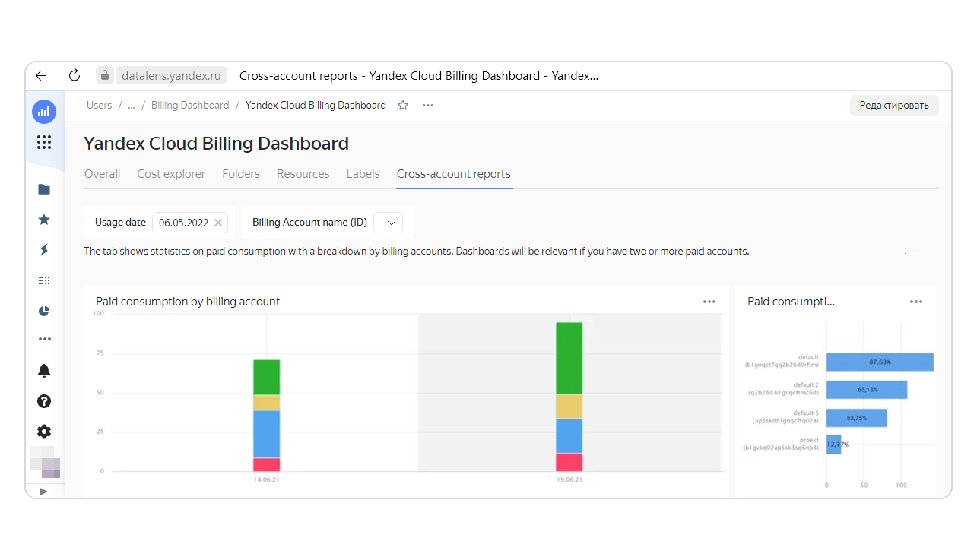Screen dimensions: 977x560
Task: Click the 18.06.21 axis label
Action: (x=266, y=480)
